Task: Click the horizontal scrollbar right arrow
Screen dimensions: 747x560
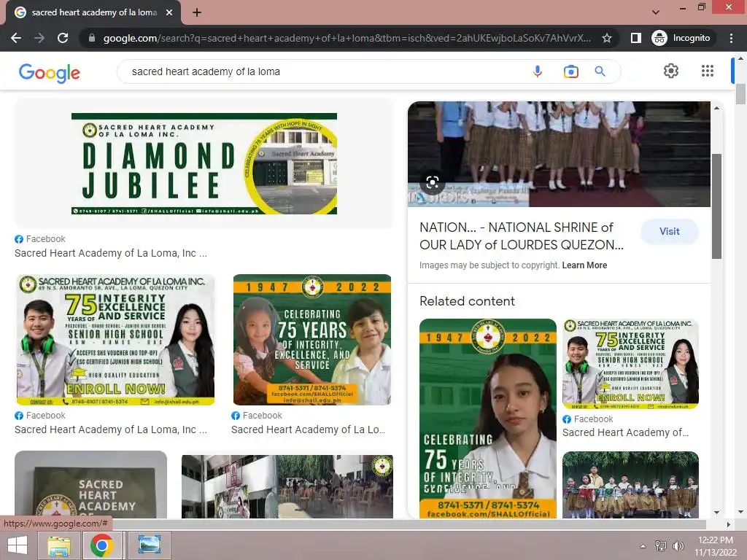Action: (729, 524)
